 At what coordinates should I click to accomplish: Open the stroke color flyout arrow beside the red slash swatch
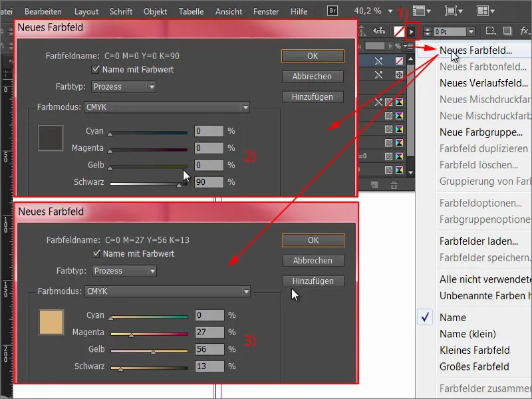pos(411,32)
